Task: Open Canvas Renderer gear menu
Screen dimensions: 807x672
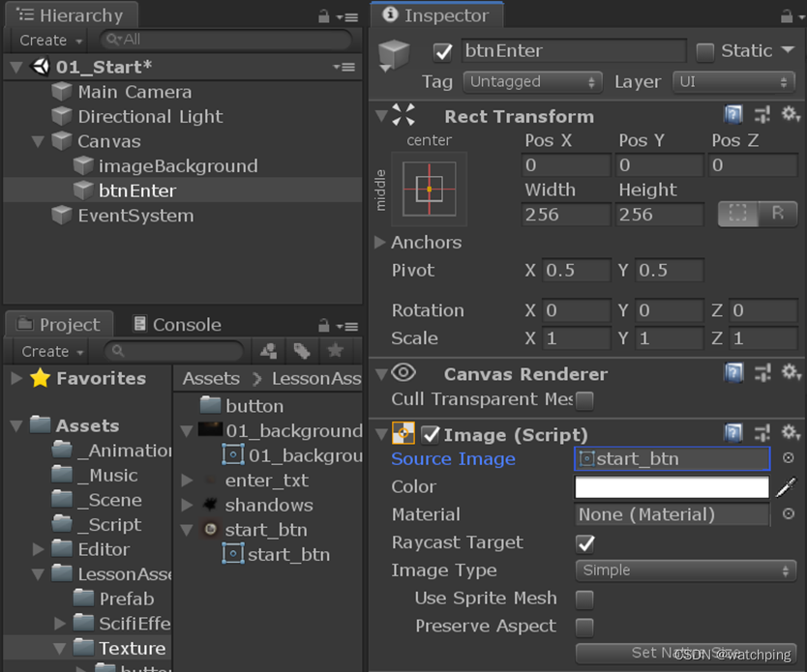Action: 791,371
